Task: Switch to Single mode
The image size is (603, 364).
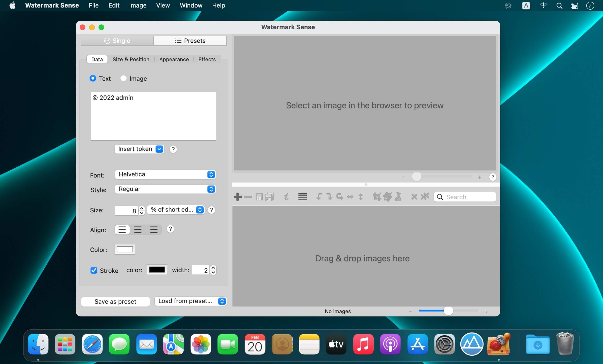Action: (117, 40)
